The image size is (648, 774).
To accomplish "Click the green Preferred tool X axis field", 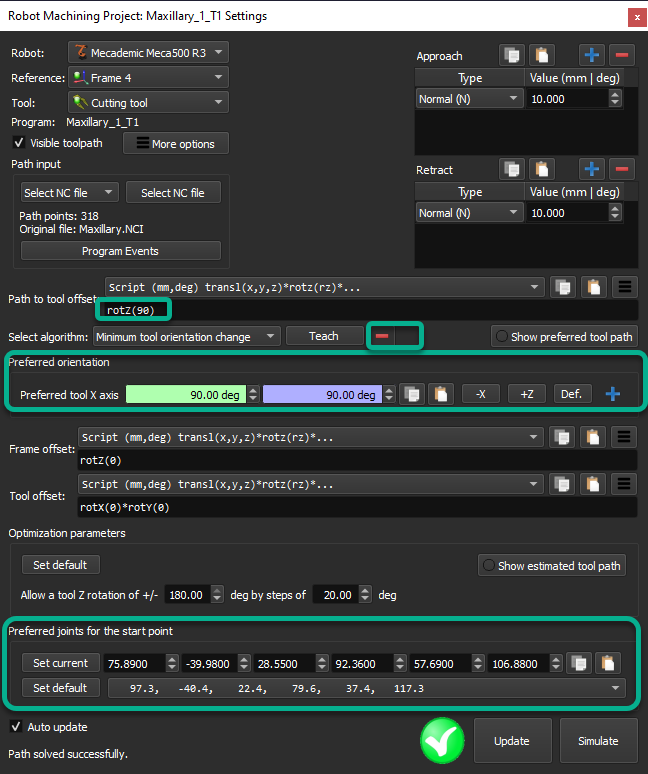I will [185, 395].
